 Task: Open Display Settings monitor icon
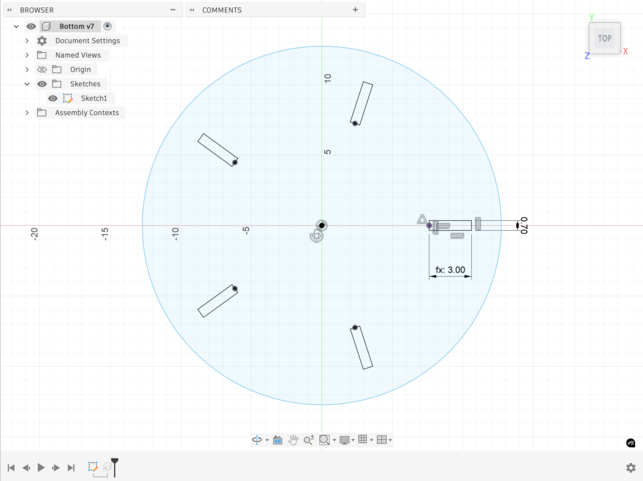tap(345, 440)
